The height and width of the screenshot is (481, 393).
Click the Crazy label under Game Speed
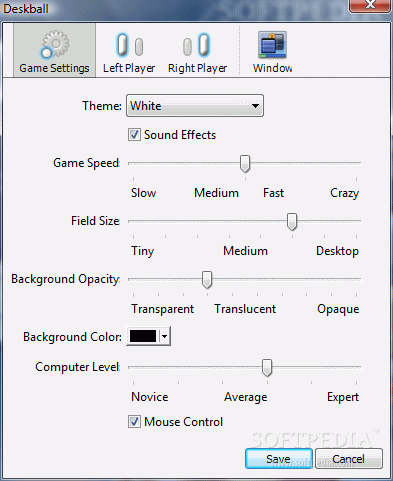(345, 193)
